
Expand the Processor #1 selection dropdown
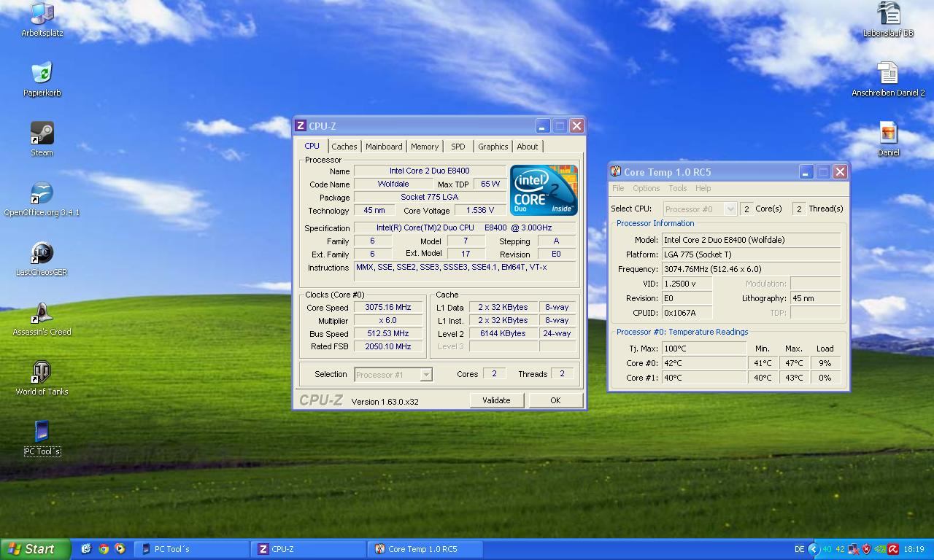click(426, 375)
